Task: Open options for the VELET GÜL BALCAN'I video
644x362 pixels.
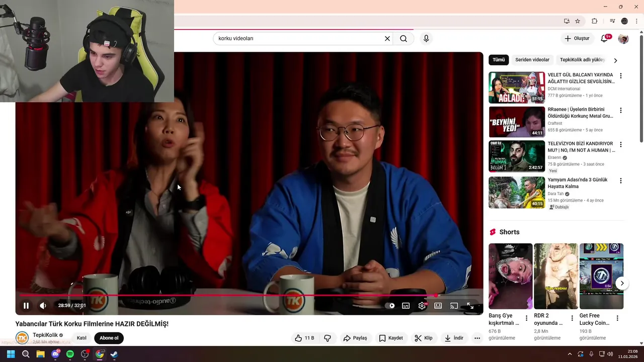Action: coord(621,76)
